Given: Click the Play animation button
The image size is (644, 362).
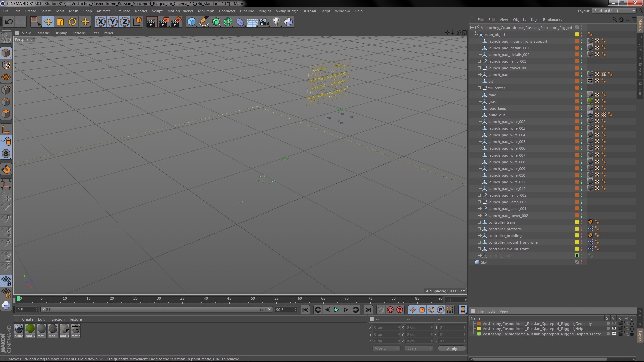Looking at the screenshot, I should click(x=337, y=309).
